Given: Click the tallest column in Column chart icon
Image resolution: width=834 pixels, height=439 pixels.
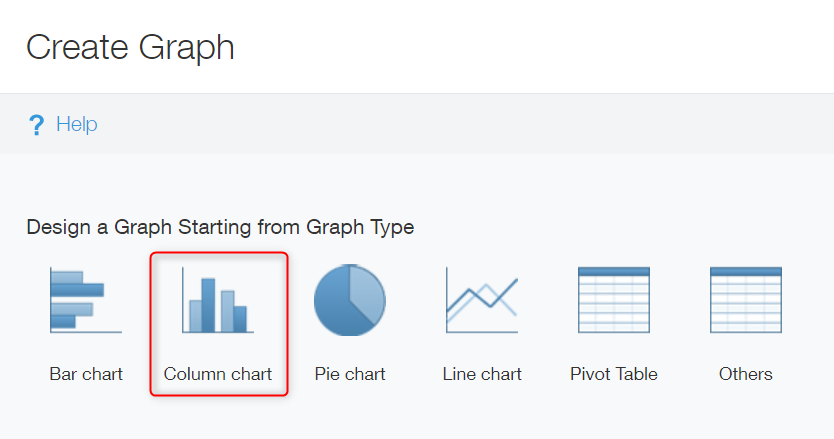Looking at the screenshot, I should point(208,304).
